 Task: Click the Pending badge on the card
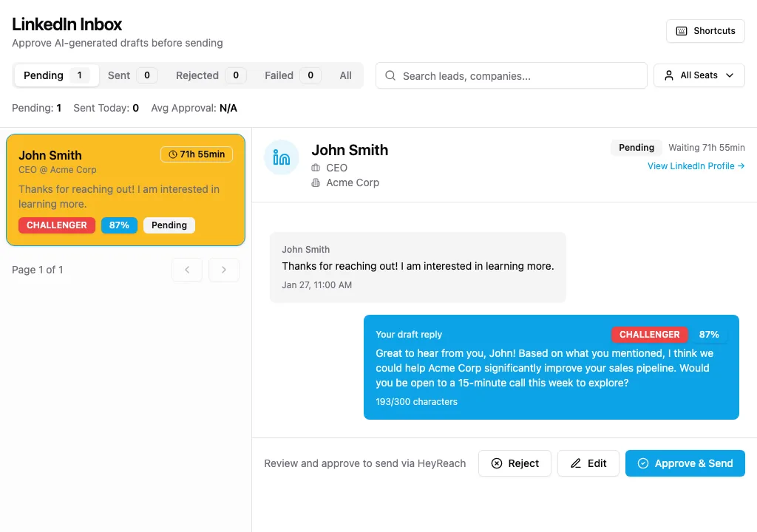(169, 225)
